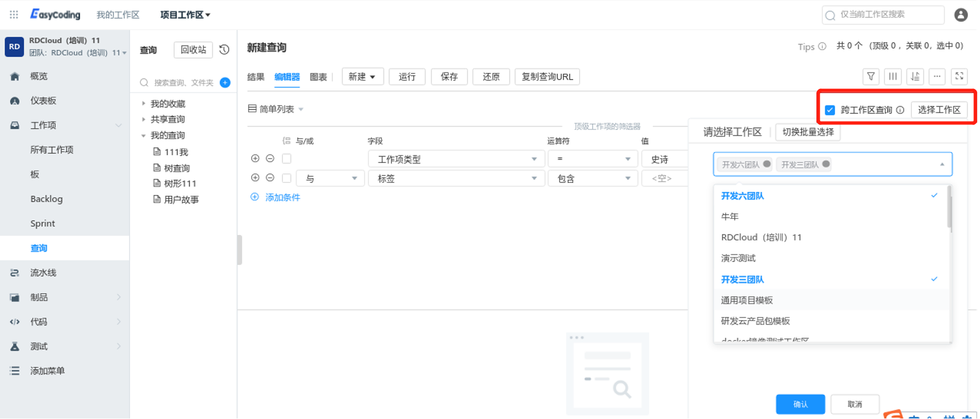The height and width of the screenshot is (419, 980).
Task: Click the 添加条件 link
Action: tap(282, 197)
